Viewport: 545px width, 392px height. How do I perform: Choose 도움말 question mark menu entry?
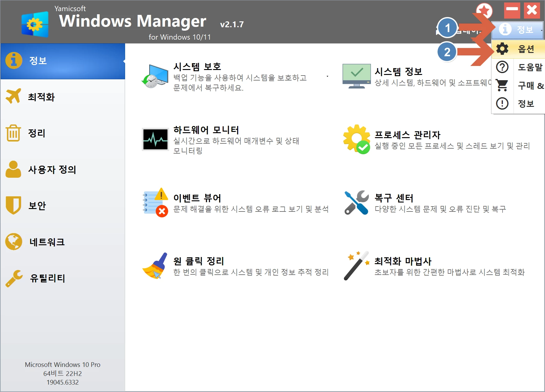pos(518,67)
